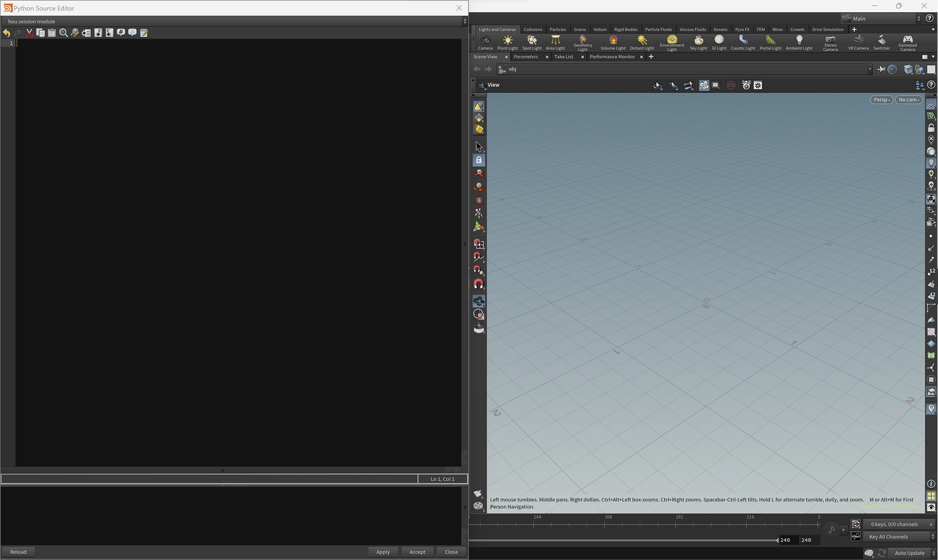Click the Undo arrow in Python Source Editor
Screen dimensions: 938x560
pos(6,33)
